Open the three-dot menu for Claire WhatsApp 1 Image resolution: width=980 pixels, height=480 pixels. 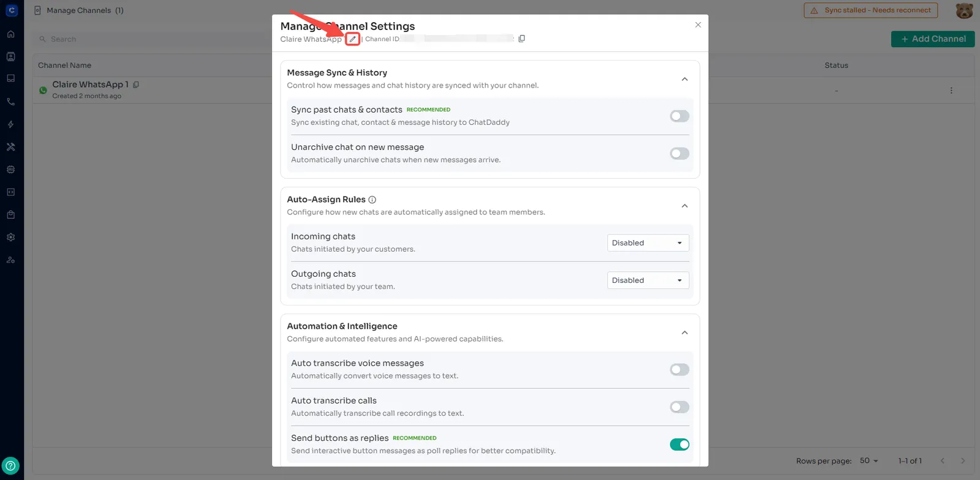tap(951, 91)
